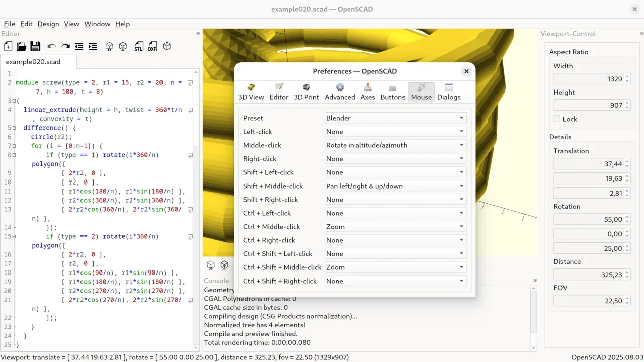This screenshot has height=362, width=644.
Task: Open the Ctrl + Middle-click dropdown
Action: tap(395, 227)
